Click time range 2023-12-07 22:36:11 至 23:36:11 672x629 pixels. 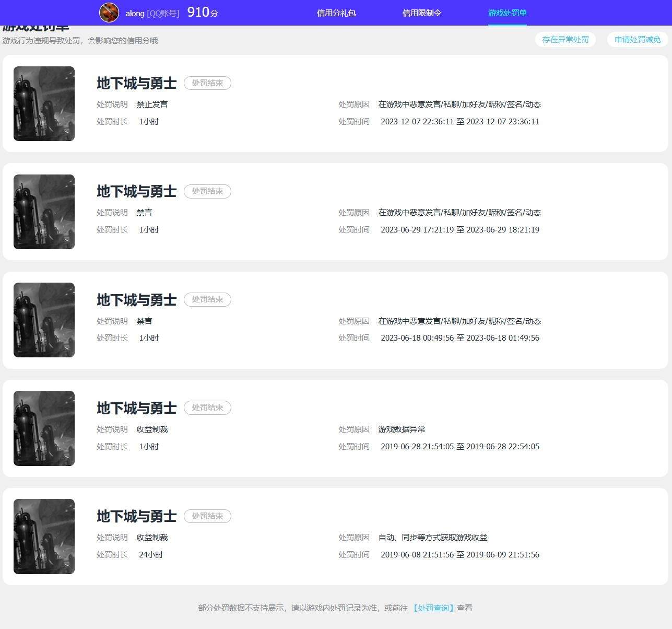click(460, 122)
